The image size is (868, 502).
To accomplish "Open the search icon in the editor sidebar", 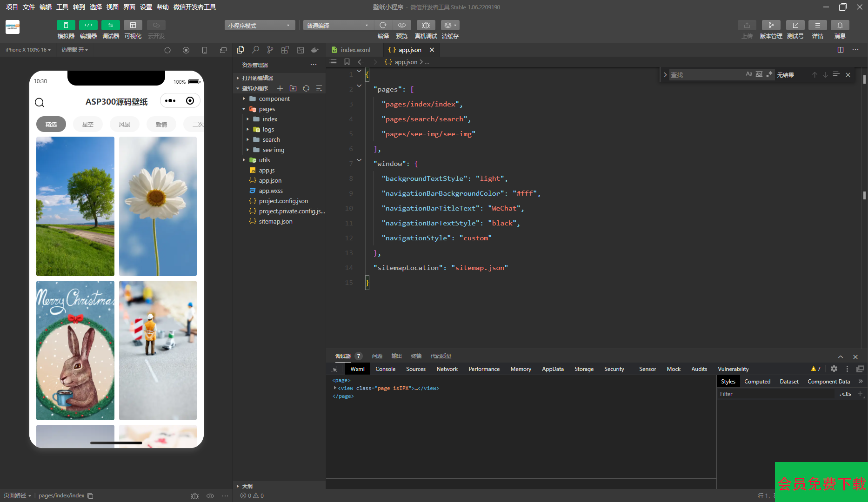I will pyautogui.click(x=255, y=50).
